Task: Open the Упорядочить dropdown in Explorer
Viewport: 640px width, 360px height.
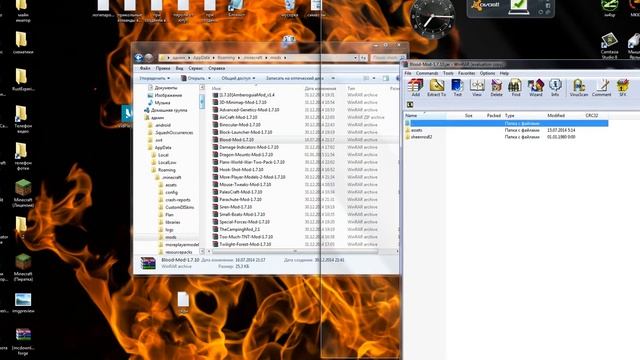Action: click(x=155, y=78)
